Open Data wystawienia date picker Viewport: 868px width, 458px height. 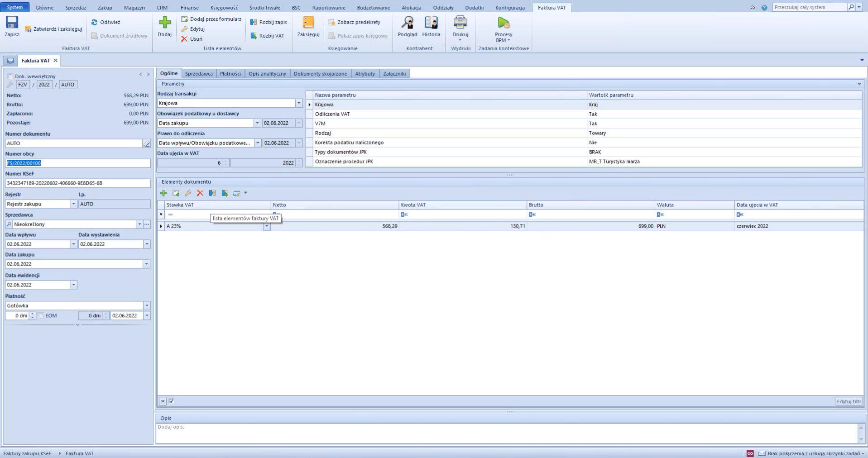pyautogui.click(x=147, y=244)
